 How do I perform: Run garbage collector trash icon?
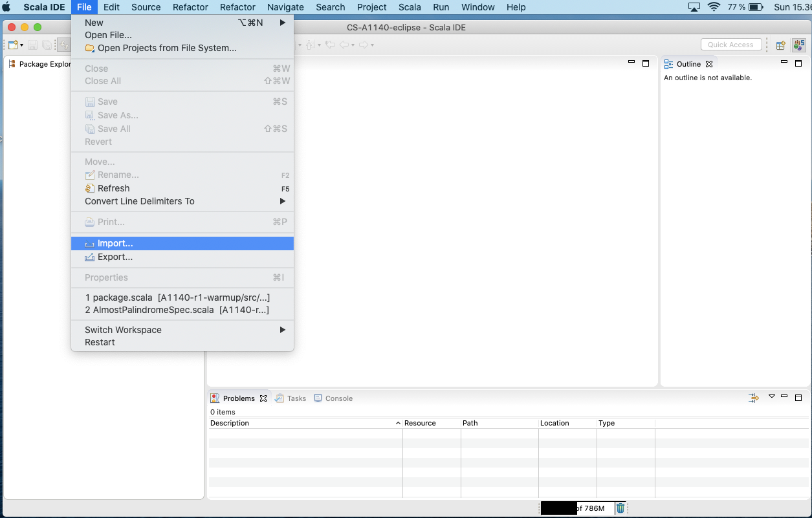pyautogui.click(x=620, y=508)
